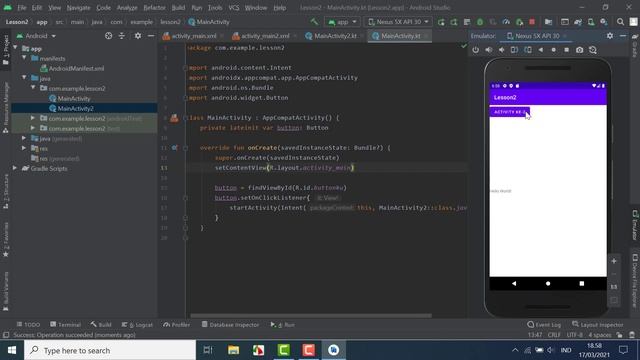Open File Explorer from the taskbar

(233, 350)
